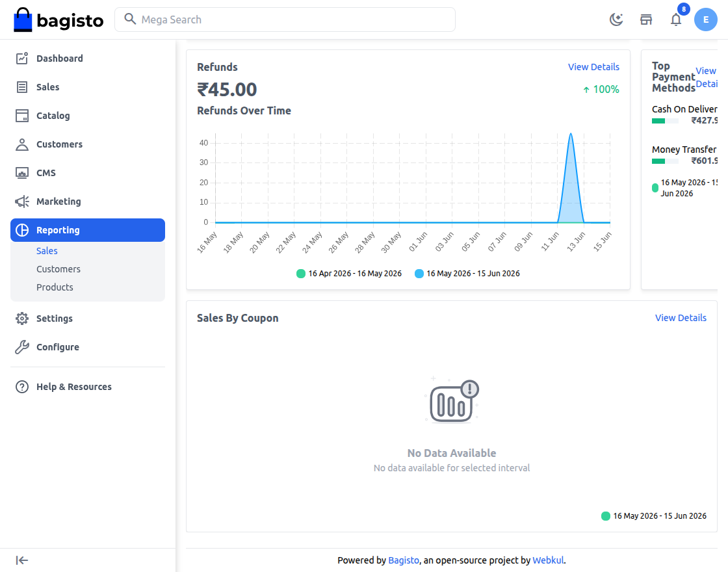728x572 pixels.
Task: Collapse the Reporting menu section
Action: point(88,230)
